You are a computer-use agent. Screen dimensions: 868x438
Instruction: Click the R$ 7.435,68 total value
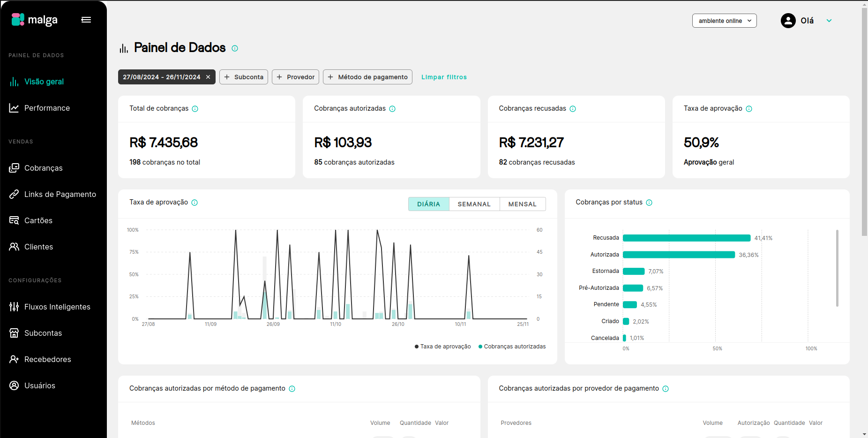(164, 142)
